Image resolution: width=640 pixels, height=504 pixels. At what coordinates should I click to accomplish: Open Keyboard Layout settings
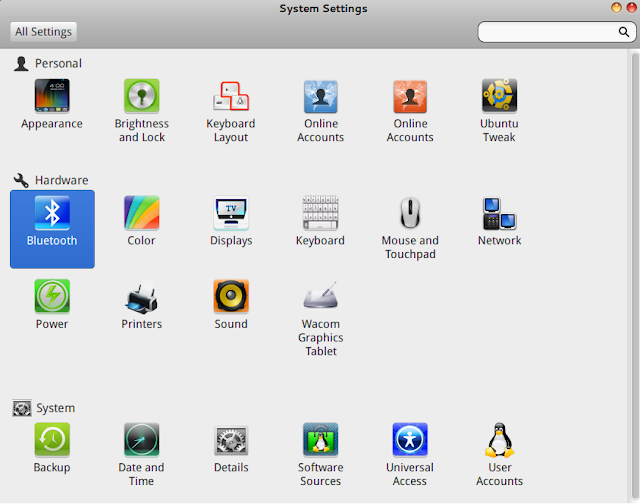pos(231,111)
